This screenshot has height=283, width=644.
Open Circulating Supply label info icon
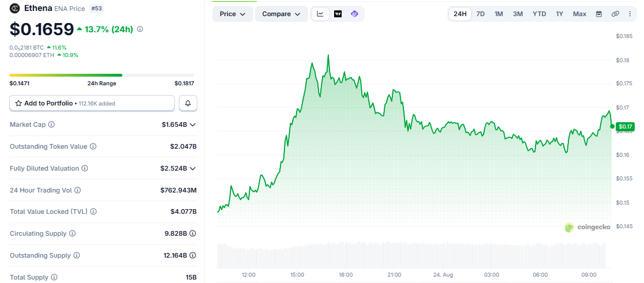tap(72, 233)
